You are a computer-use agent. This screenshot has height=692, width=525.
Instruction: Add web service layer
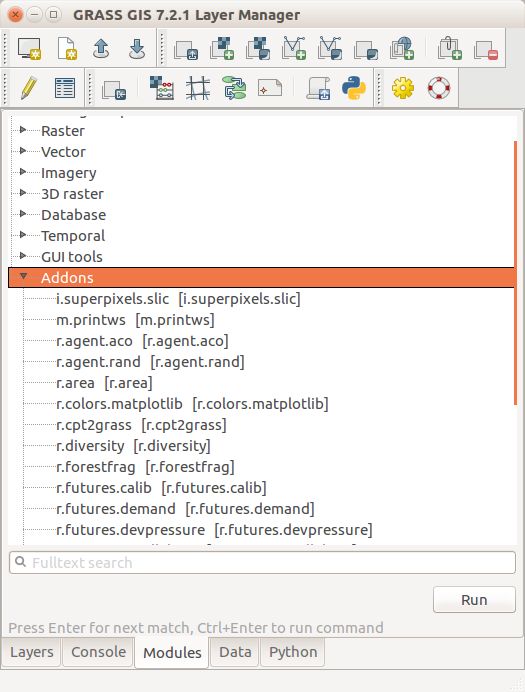(x=402, y=48)
